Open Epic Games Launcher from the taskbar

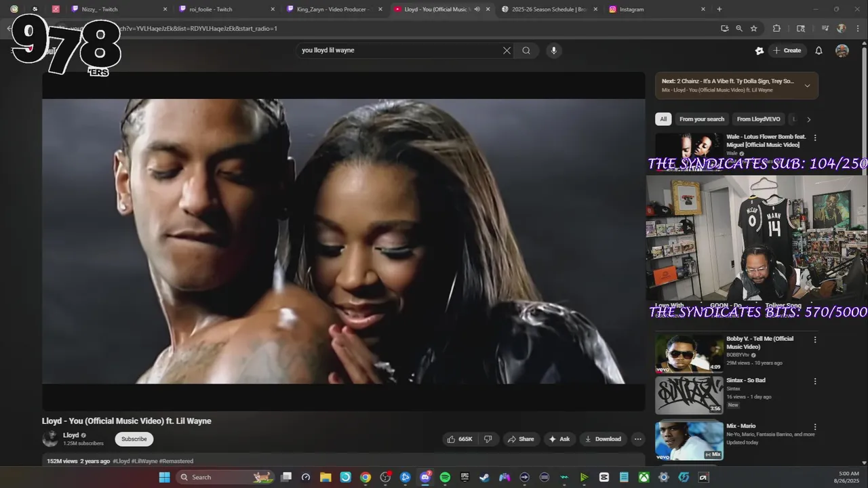465,477
